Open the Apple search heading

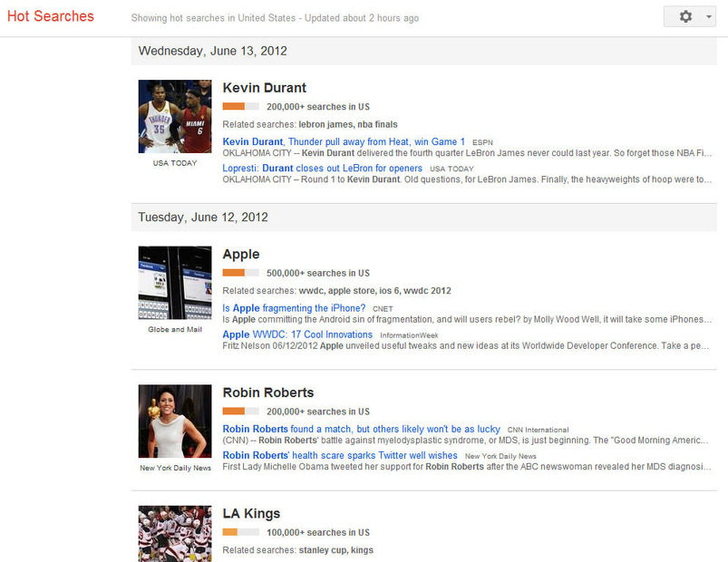(241, 255)
